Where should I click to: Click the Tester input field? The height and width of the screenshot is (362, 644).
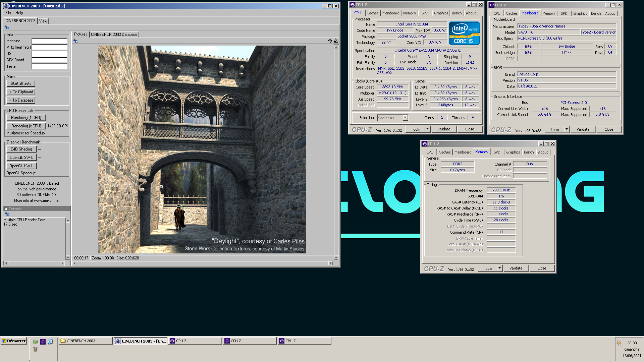point(50,66)
